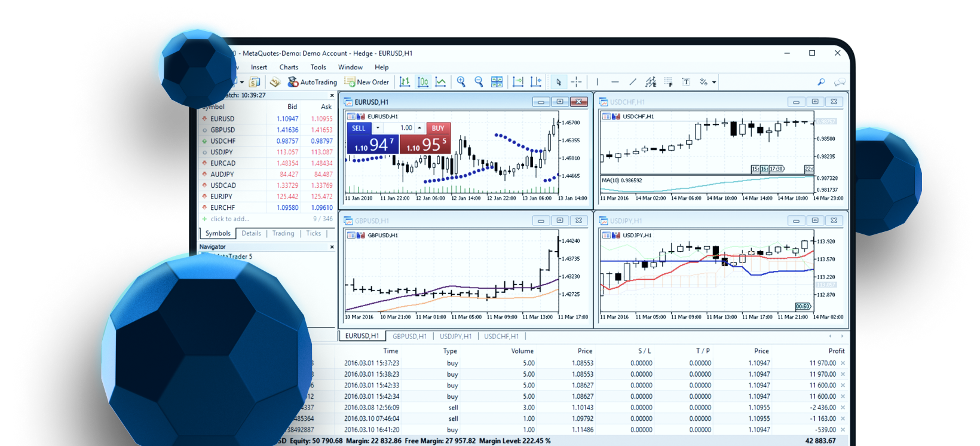This screenshot has height=446, width=980.
Task: Tile chart windows using the grid icon
Action: [x=497, y=82]
